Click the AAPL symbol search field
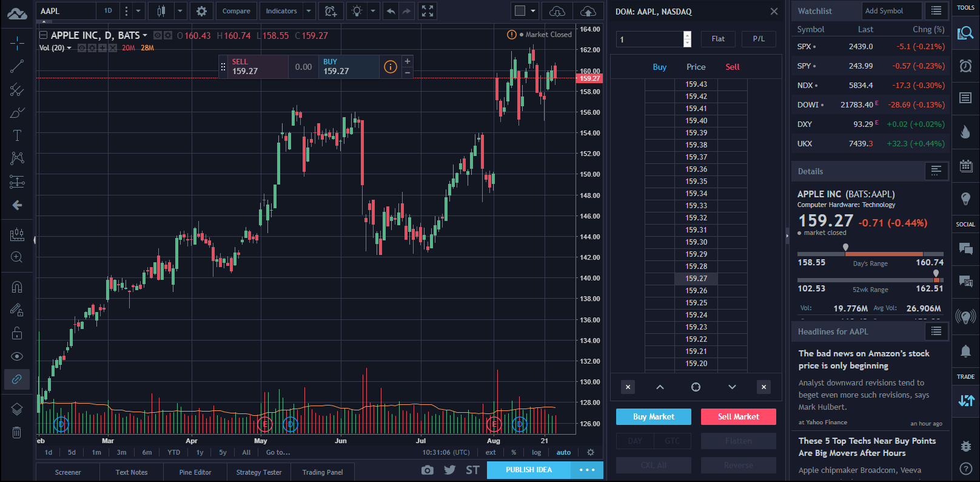This screenshot has height=482, width=980. pos(66,11)
